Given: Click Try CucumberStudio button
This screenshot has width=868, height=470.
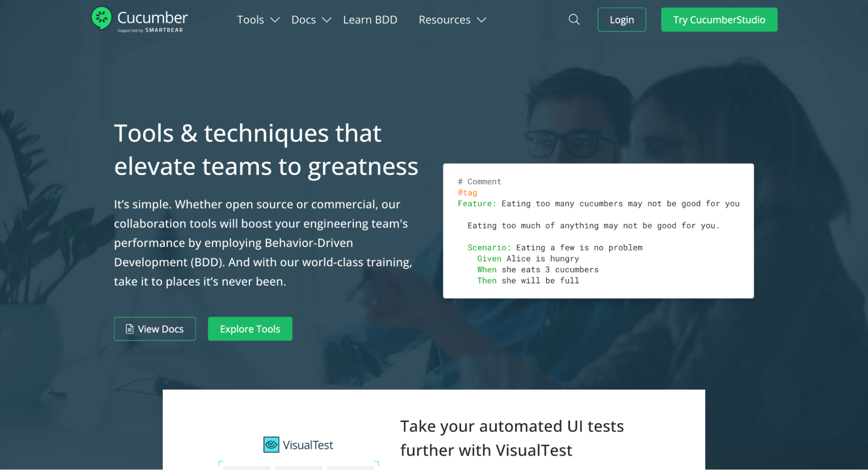Looking at the screenshot, I should coord(719,20).
